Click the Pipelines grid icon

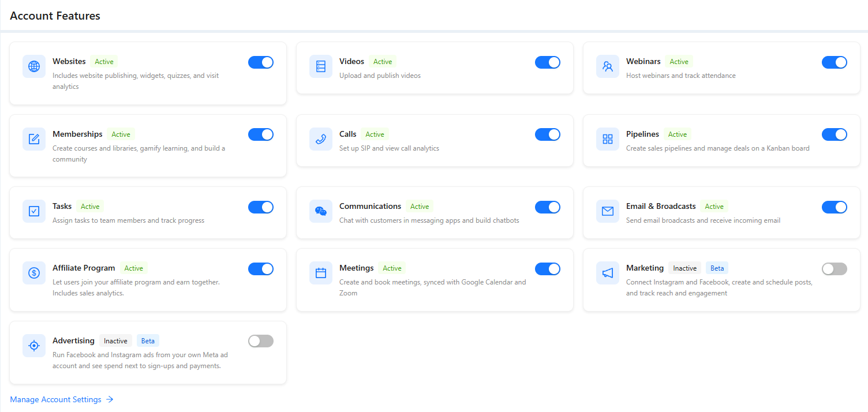(x=608, y=139)
